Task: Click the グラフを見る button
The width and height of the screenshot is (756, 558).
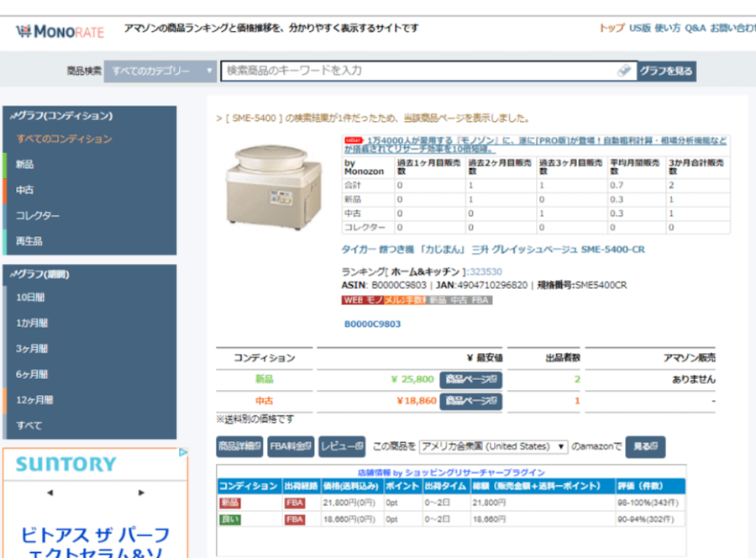Action: tap(666, 71)
